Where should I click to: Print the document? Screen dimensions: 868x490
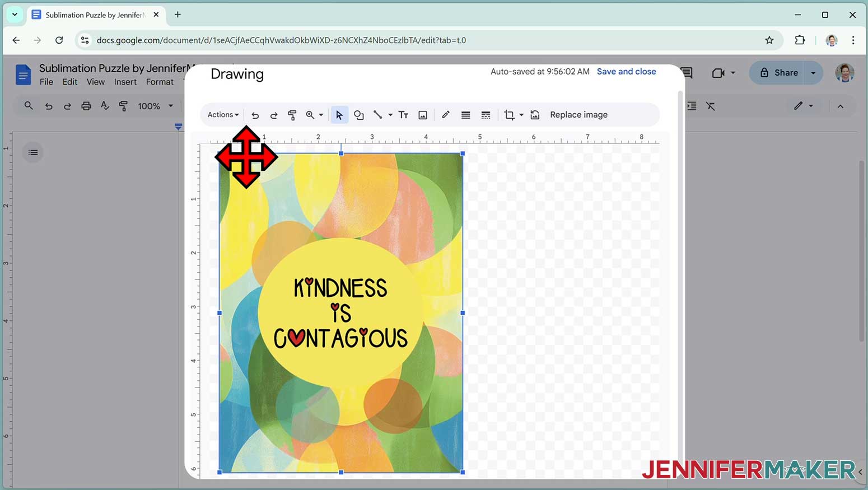click(x=86, y=106)
